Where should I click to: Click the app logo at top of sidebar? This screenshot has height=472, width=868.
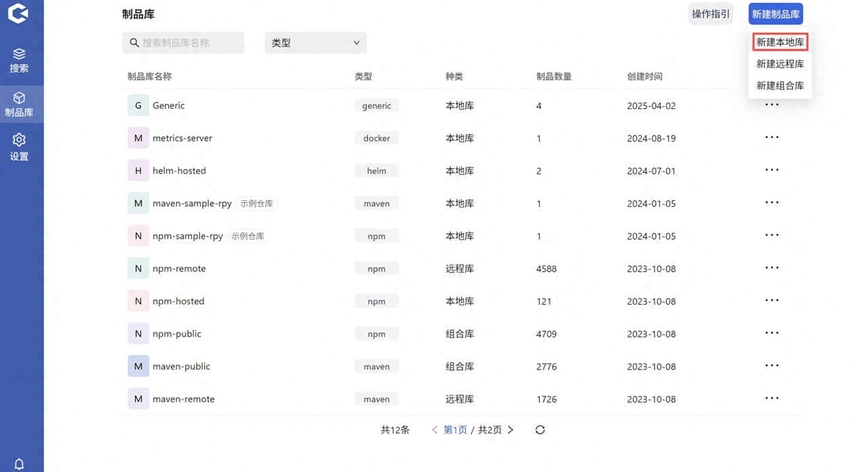[x=19, y=14]
